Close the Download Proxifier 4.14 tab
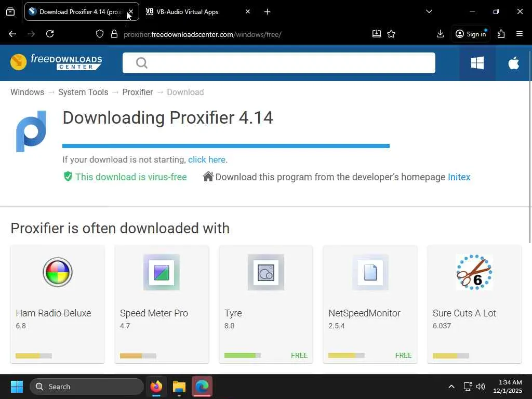 click(131, 12)
